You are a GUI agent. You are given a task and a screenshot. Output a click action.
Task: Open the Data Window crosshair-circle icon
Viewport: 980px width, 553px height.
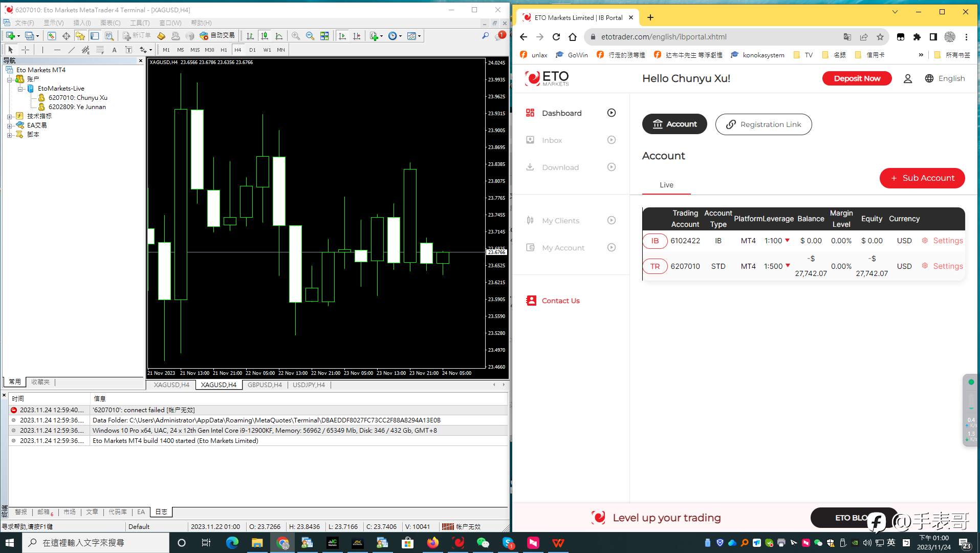(66, 36)
